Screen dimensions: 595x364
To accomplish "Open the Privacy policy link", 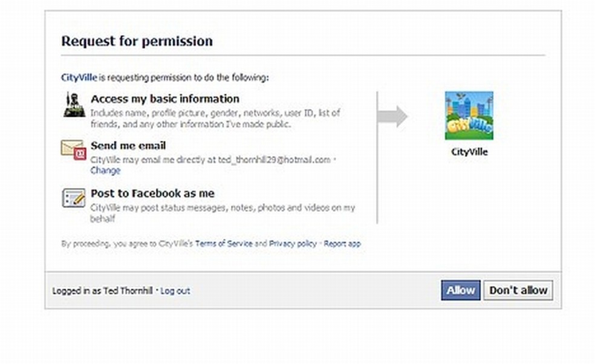I will click(x=293, y=244).
